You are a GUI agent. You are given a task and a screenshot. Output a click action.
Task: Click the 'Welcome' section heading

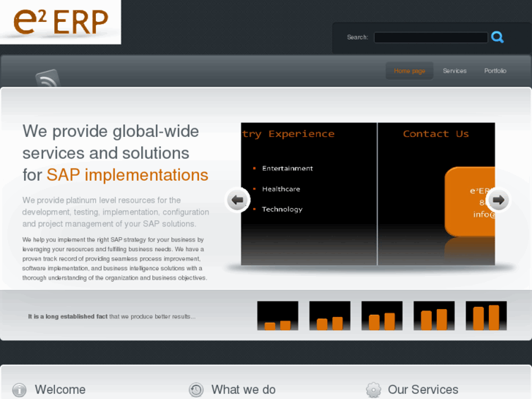coord(61,389)
